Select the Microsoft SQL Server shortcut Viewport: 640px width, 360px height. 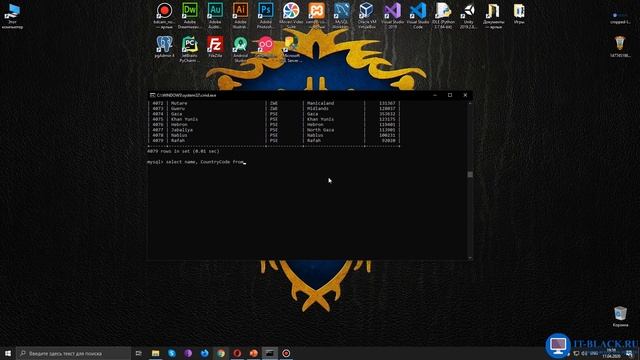point(291,49)
